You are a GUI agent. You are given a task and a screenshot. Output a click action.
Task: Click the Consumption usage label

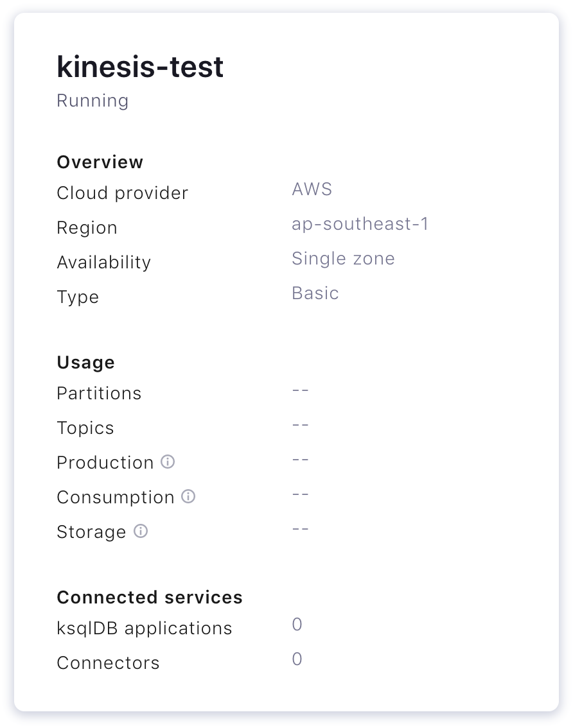(115, 498)
